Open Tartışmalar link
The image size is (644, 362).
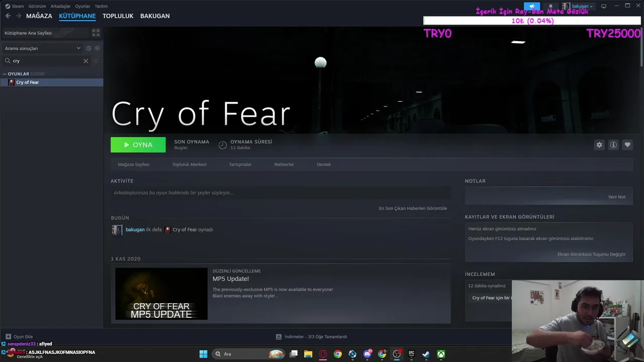pyautogui.click(x=240, y=164)
